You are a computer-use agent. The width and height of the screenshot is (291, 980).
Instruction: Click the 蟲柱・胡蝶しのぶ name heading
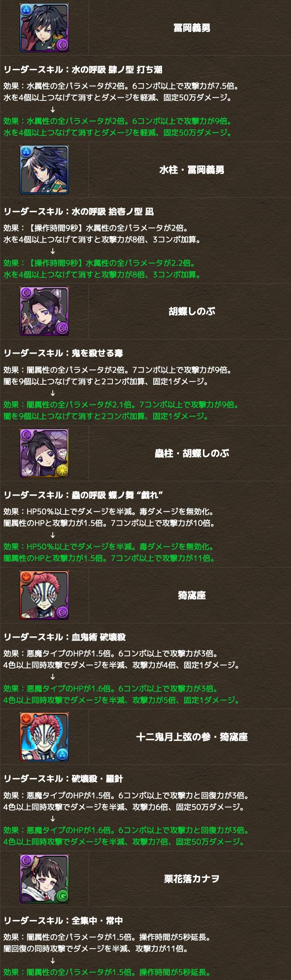192,453
